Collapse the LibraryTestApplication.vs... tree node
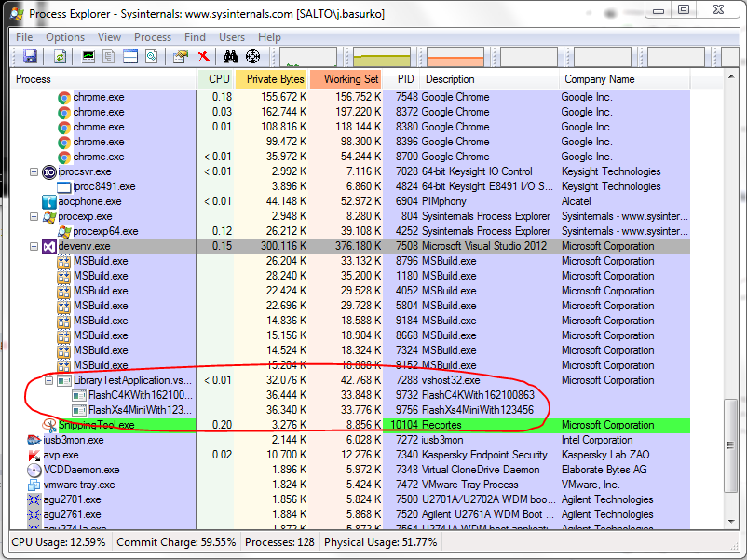The image size is (747, 560). pos(48,380)
